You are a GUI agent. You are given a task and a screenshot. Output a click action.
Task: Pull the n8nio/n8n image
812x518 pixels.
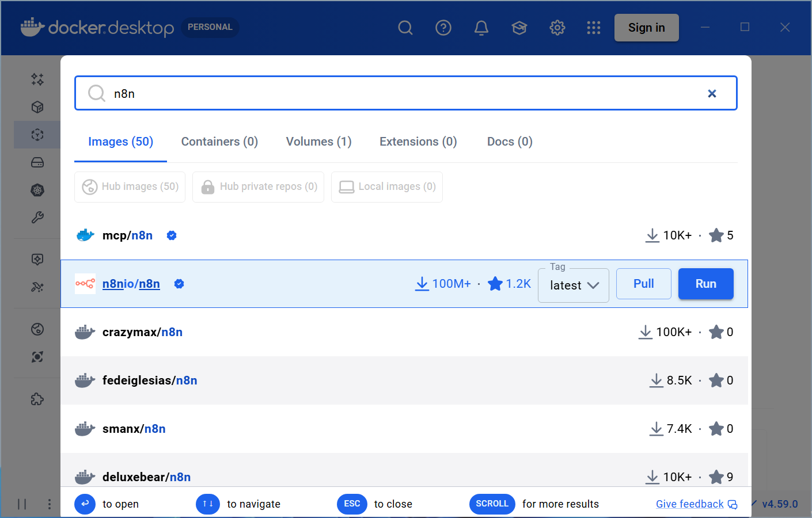coord(643,283)
